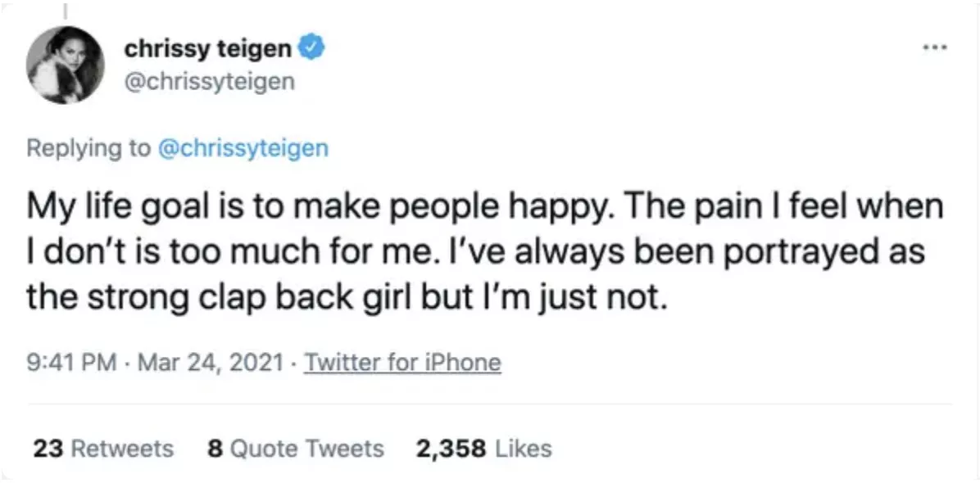The width and height of the screenshot is (980, 483).
Task: Click the number 23 beside Retweets
Action: tap(46, 448)
